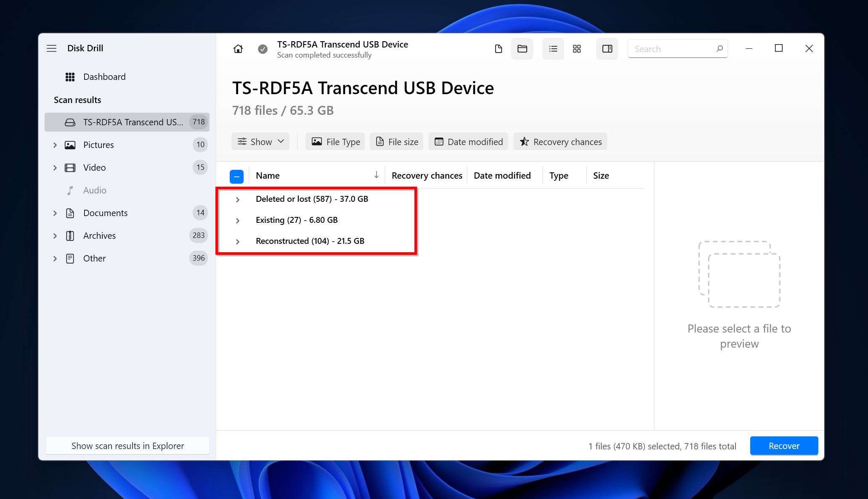Click the scan completed checkmark icon
Viewport: 868px width, 499px height.
(262, 49)
